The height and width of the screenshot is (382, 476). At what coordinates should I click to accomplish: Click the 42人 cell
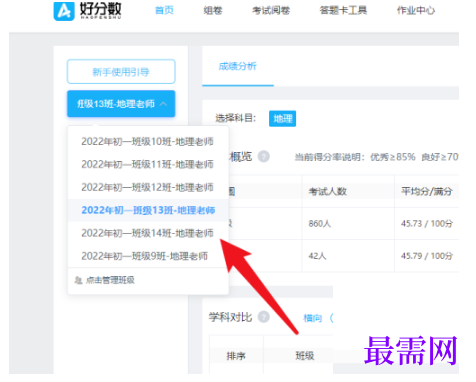tap(317, 256)
